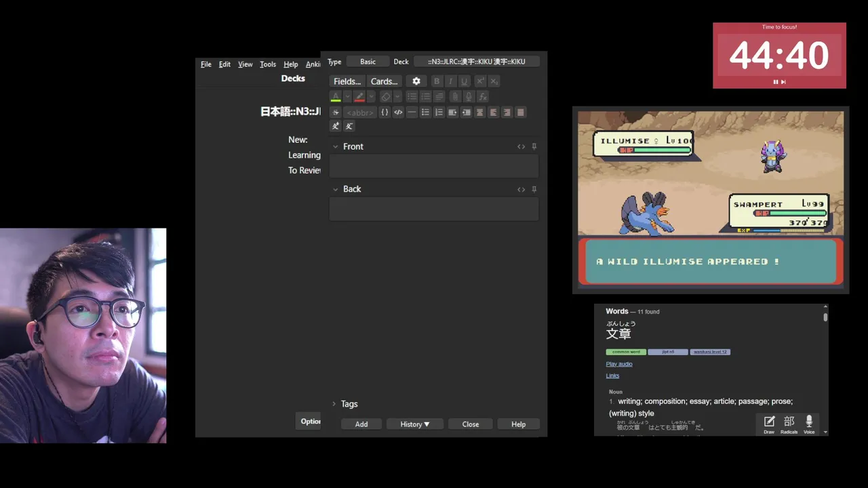Open the History dropdown

point(415,424)
